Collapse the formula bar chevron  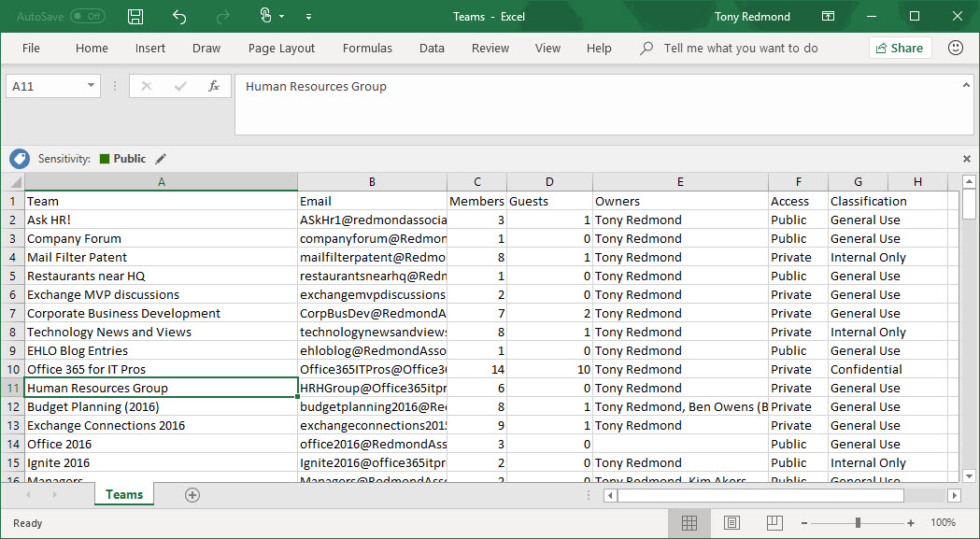966,85
